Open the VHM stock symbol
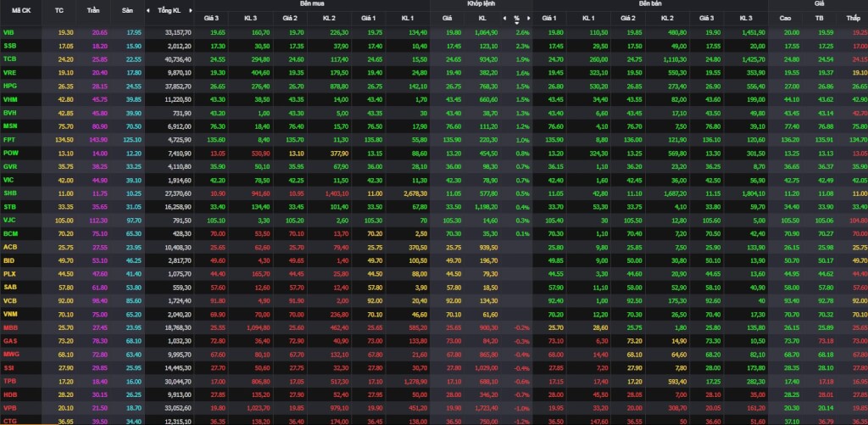868x425 pixels. pos(9,99)
